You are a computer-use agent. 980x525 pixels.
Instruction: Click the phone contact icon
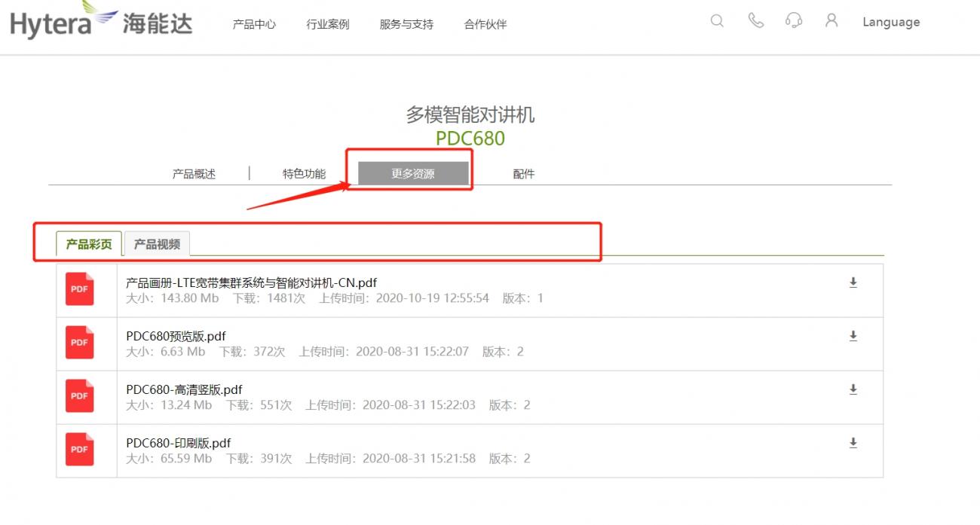click(755, 22)
